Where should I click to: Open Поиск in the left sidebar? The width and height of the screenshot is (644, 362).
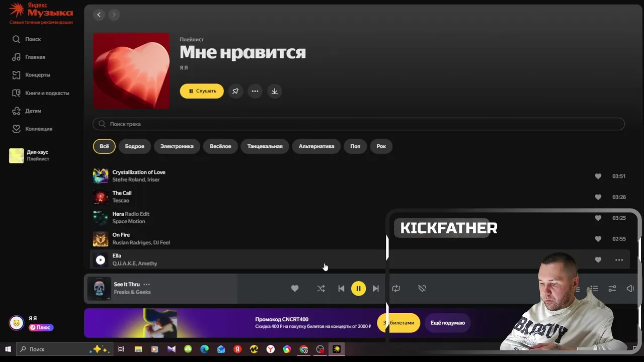pyautogui.click(x=27, y=39)
